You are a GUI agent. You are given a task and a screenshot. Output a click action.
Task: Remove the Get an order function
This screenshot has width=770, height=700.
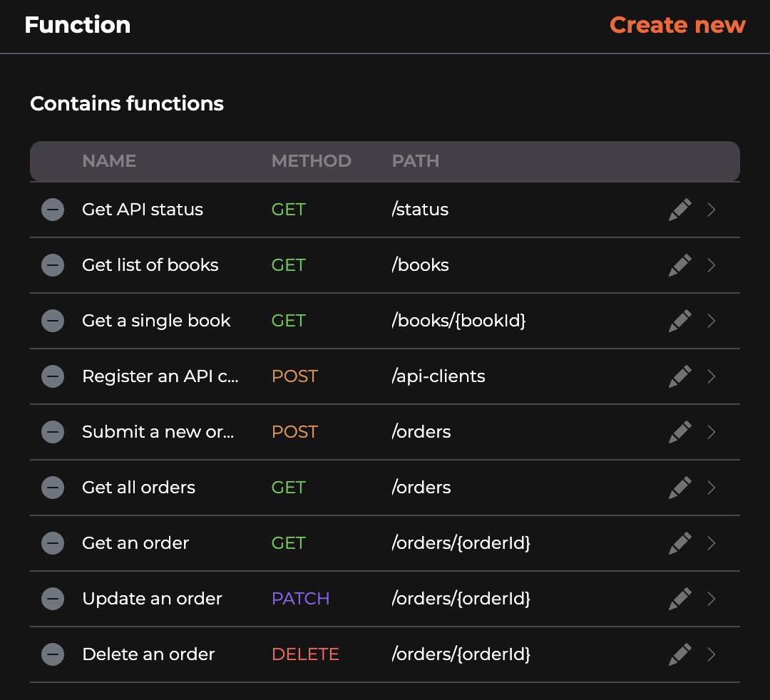[53, 543]
